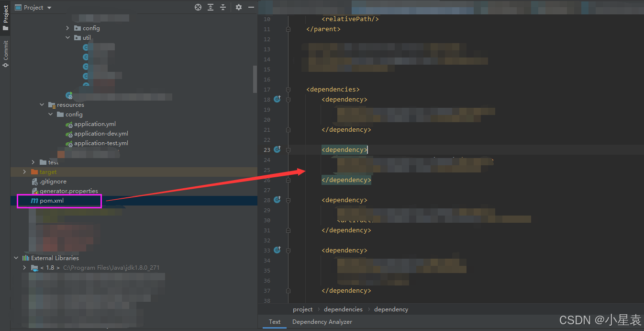Screen dimensions: 644x331
Task: Expand the target folder
Action: point(24,172)
